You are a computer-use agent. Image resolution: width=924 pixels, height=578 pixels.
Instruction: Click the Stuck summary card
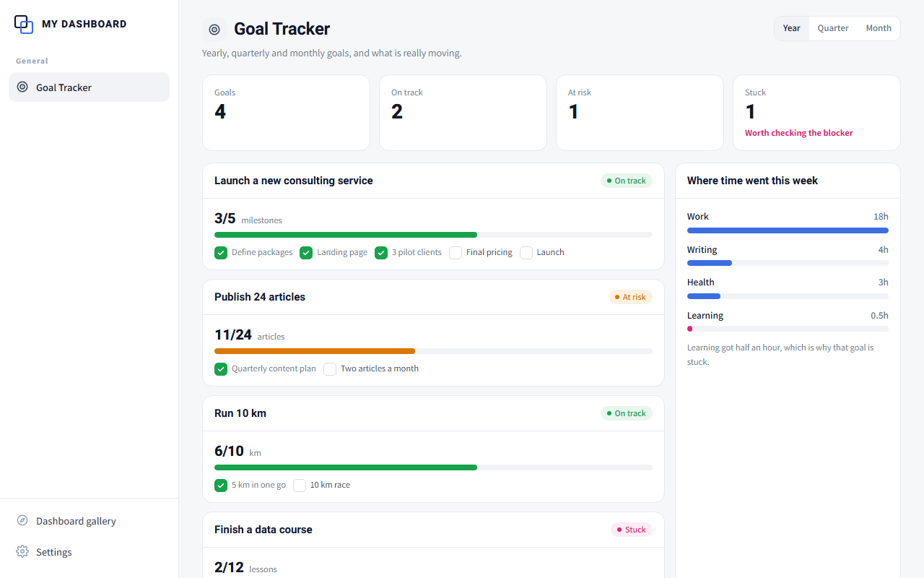click(x=816, y=113)
